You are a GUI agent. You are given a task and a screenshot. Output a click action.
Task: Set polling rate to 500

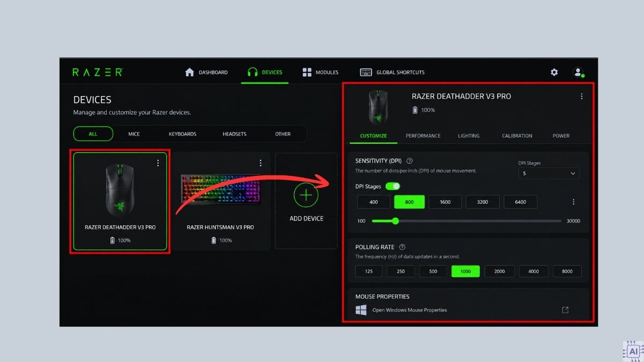(433, 271)
